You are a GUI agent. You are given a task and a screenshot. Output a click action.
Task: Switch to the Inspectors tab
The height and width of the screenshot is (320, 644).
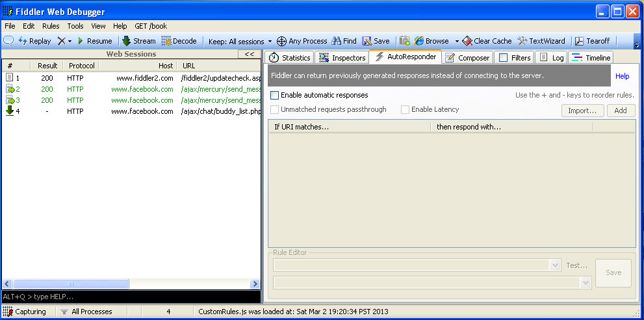[342, 58]
